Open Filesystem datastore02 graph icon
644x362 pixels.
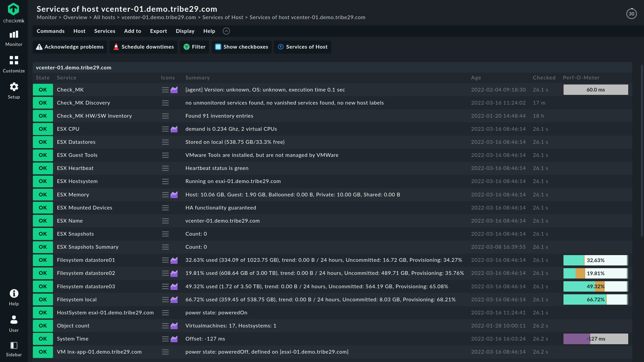[174, 273]
